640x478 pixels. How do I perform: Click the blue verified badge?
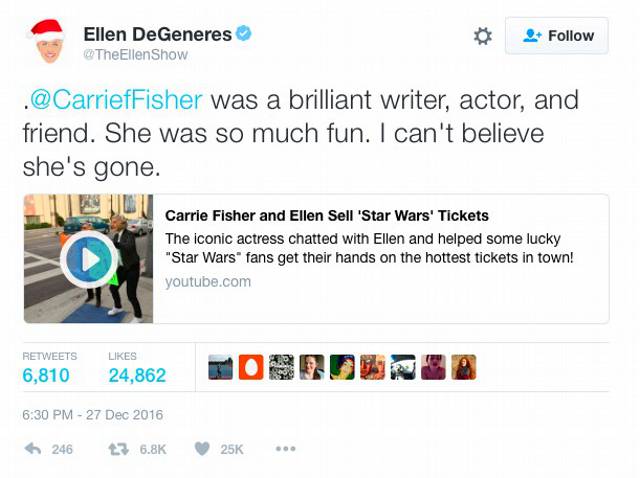tap(244, 33)
